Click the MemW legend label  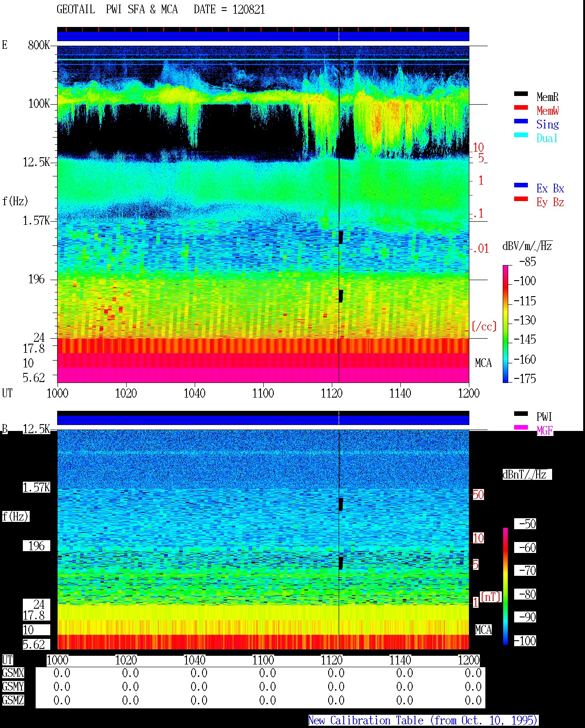click(x=548, y=111)
